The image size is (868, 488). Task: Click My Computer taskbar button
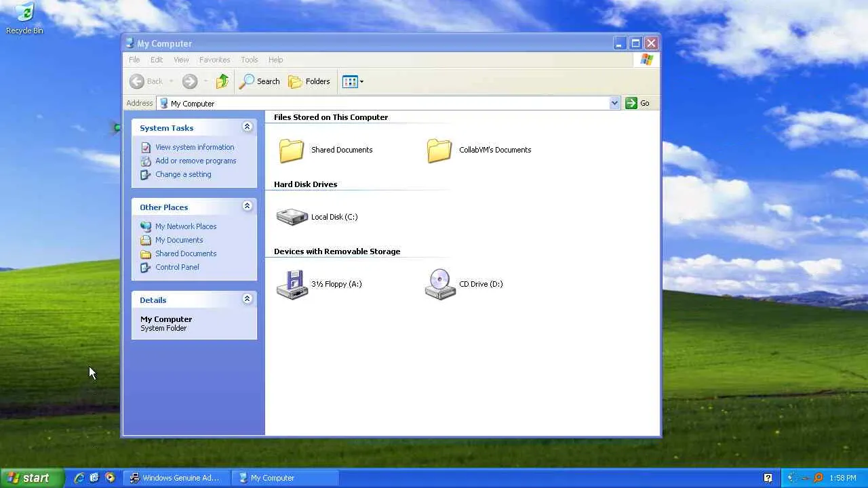pos(285,478)
